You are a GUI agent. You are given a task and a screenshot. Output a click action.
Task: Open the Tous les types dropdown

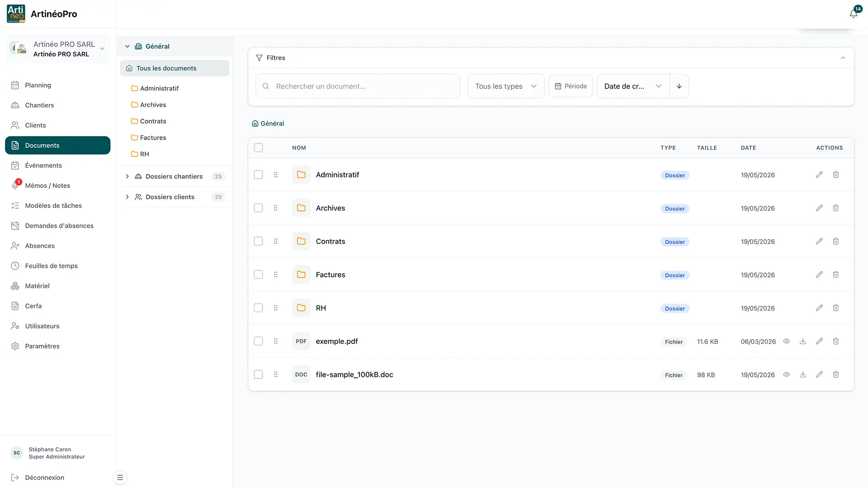pos(506,86)
